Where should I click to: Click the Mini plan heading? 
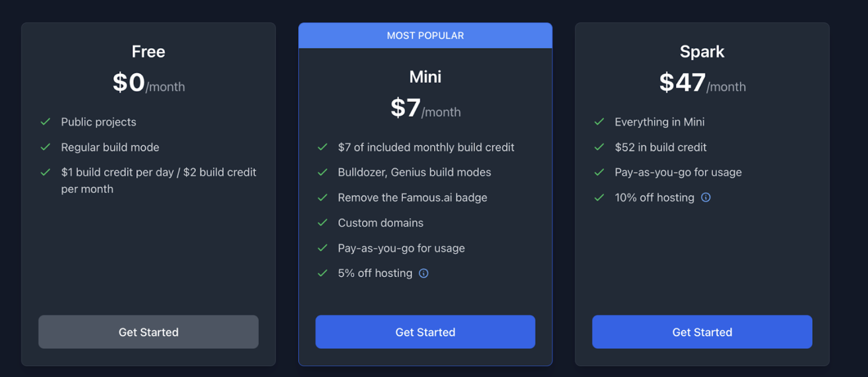425,77
